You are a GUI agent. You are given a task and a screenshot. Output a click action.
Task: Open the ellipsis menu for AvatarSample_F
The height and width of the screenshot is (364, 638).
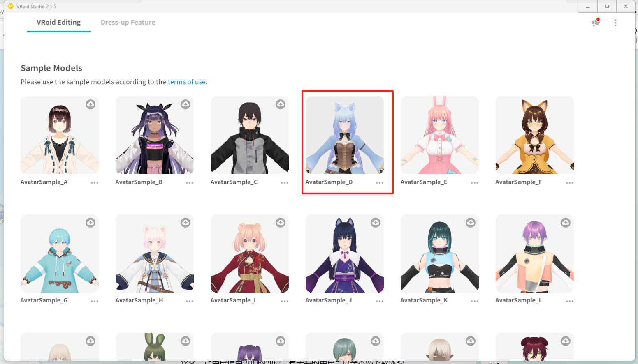point(569,183)
